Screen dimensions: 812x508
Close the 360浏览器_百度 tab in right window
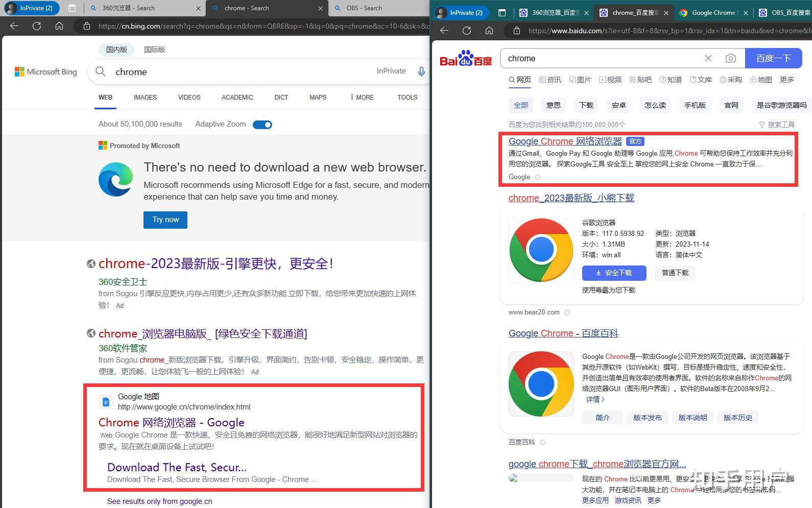(x=586, y=13)
